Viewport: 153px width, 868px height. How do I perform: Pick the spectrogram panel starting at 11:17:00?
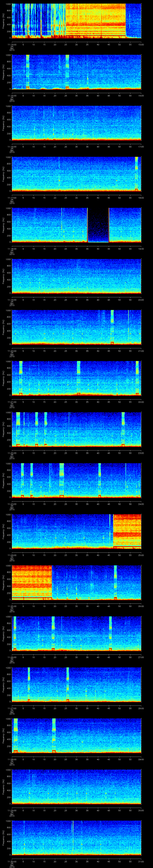pyautogui.click(x=77, y=174)
